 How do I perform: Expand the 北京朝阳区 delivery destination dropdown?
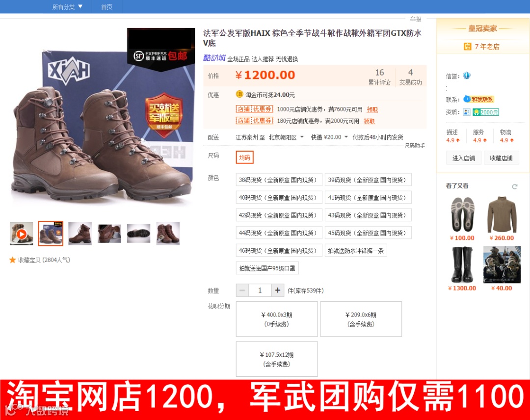[x=286, y=137]
